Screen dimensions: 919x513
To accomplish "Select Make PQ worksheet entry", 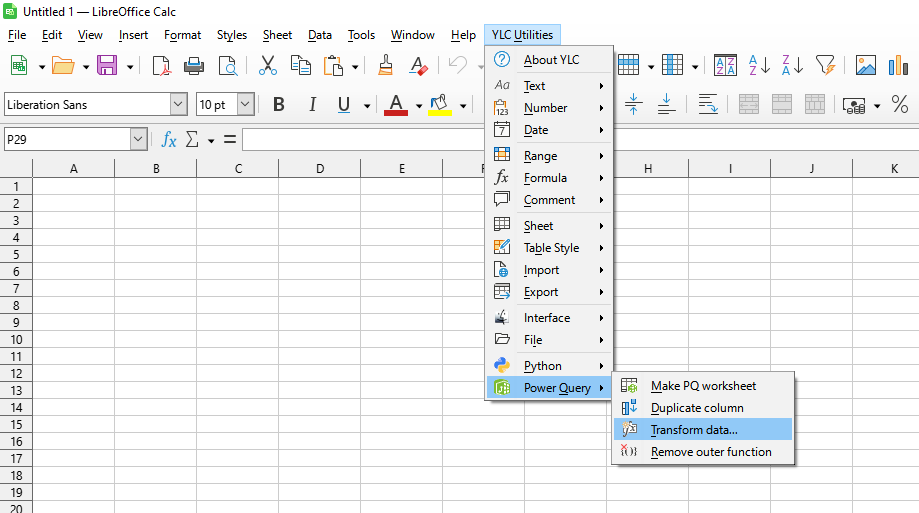I will (x=703, y=386).
